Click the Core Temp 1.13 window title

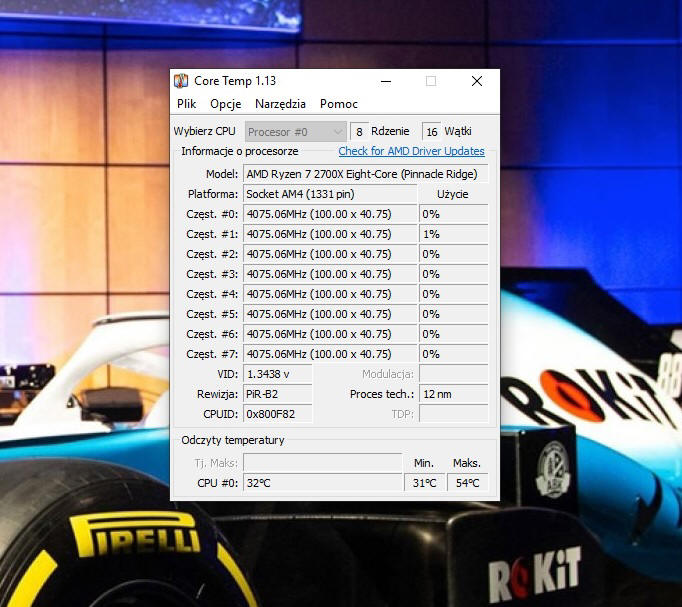(x=235, y=81)
